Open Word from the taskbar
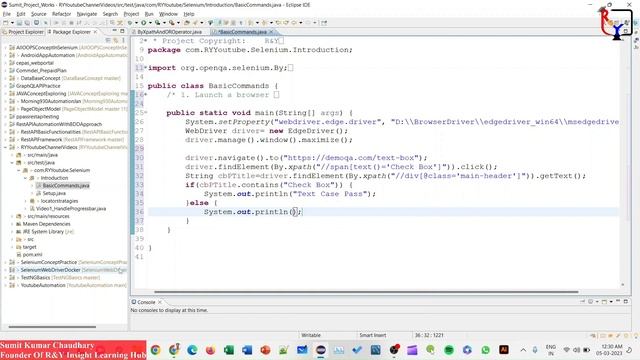This screenshot has height=360, width=640. click(x=247, y=350)
